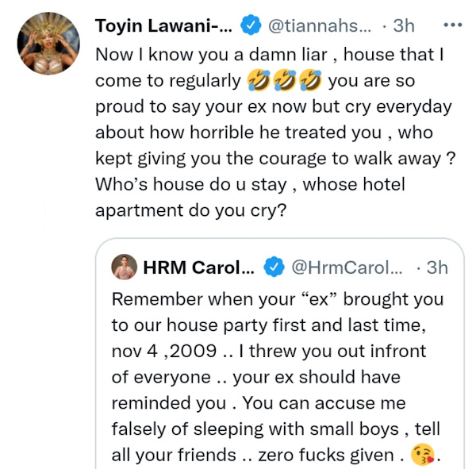This screenshot has height=469, width=476.
Task: Click the kissing face emoji
Action: tap(423, 455)
